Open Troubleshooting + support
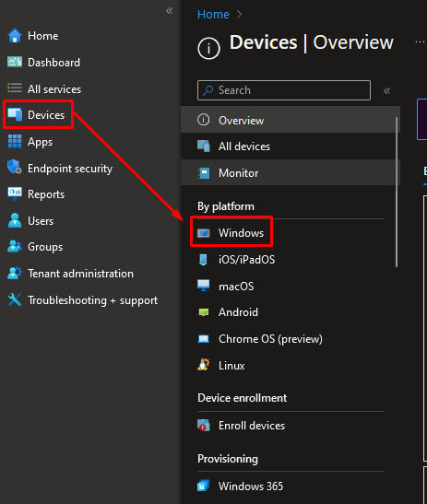The height and width of the screenshot is (504, 427). 92,300
